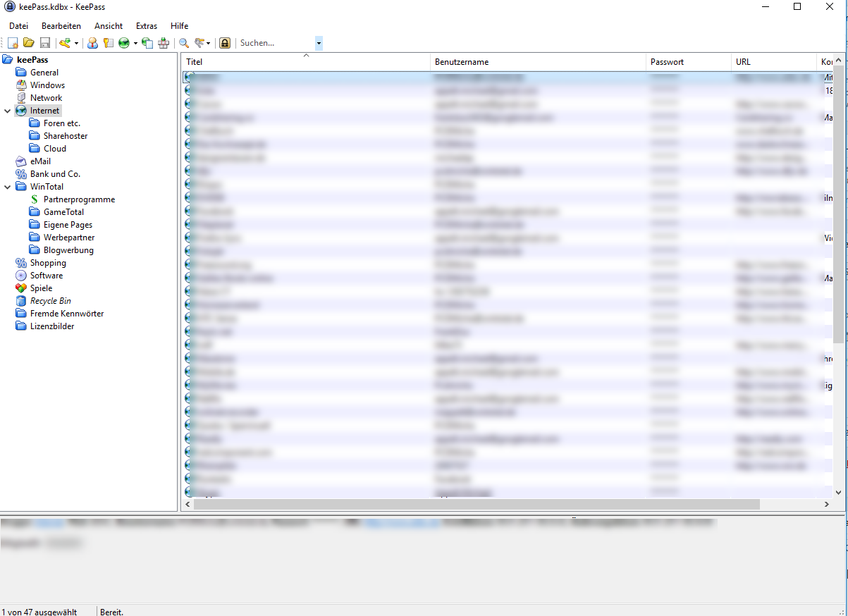Open the Datei menu
Screen dimensions: 848x616
coord(18,26)
